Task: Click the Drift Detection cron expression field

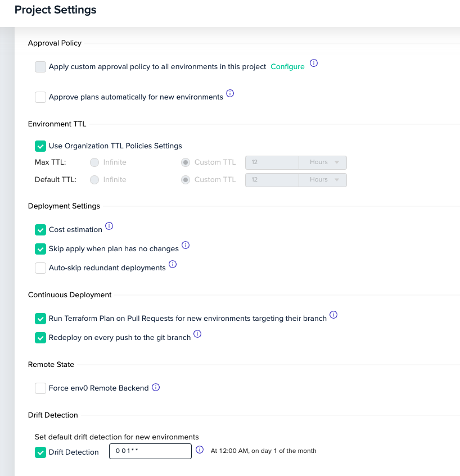Action: pyautogui.click(x=150, y=451)
